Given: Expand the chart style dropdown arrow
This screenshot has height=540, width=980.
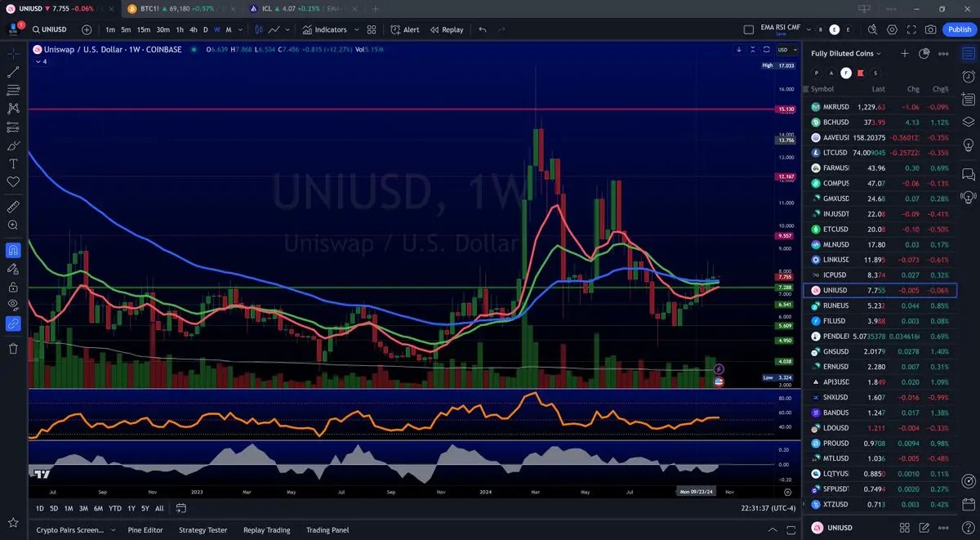Looking at the screenshot, I should [x=288, y=29].
